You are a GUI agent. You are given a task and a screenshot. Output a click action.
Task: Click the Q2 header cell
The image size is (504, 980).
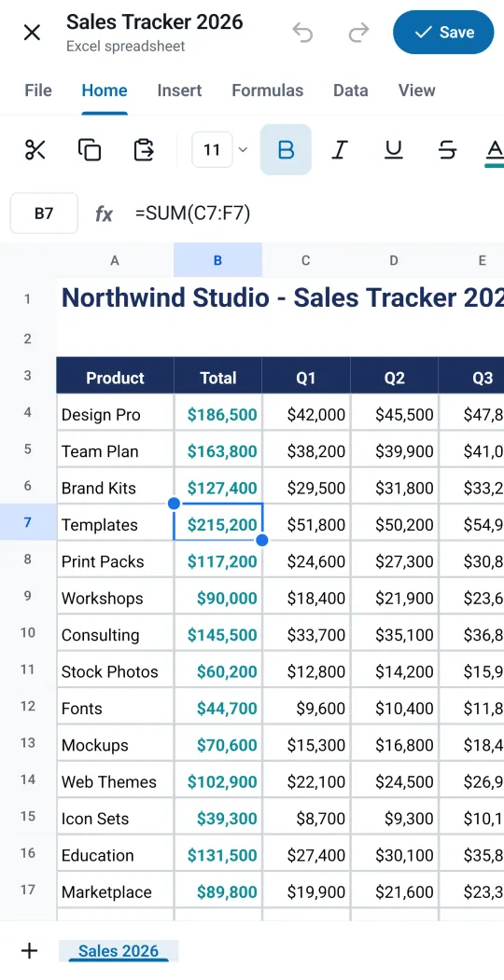coord(395,378)
